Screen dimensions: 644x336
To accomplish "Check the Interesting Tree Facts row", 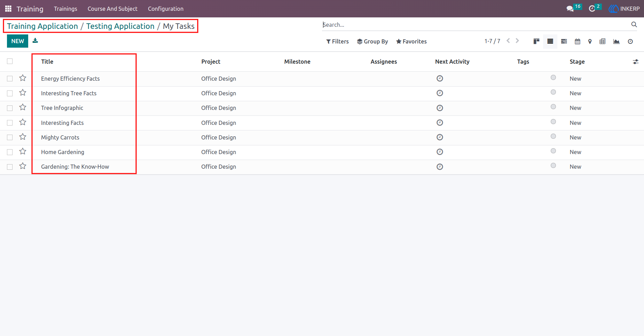I will pyautogui.click(x=10, y=93).
